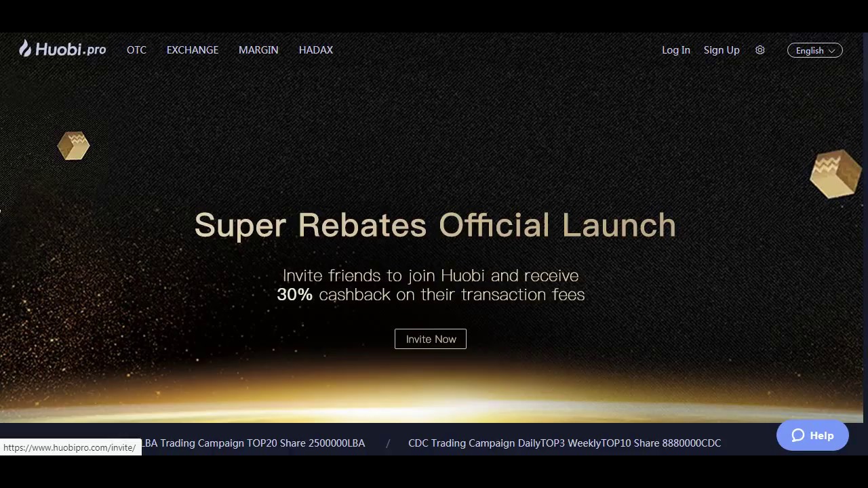Open CDC Trading Campaign announcement
Screen dimensions: 868x488
pos(564,443)
